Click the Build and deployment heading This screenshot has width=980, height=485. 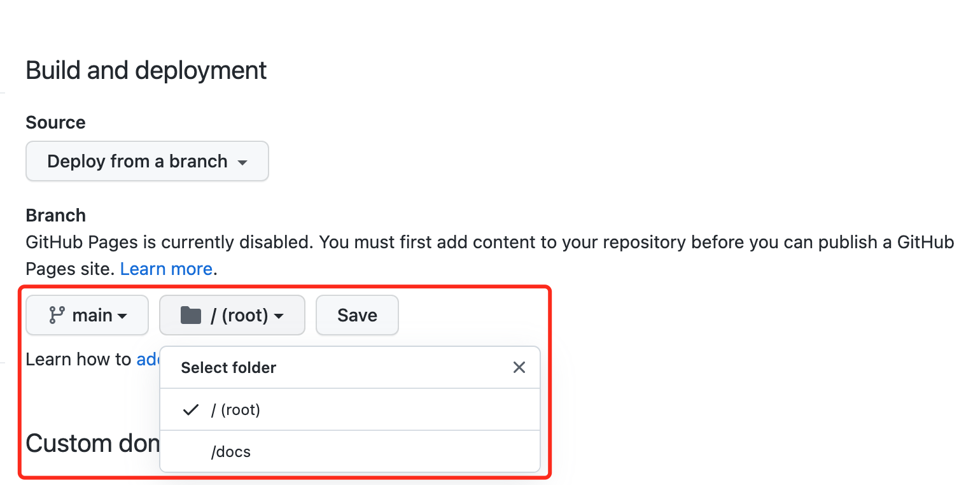pyautogui.click(x=146, y=70)
